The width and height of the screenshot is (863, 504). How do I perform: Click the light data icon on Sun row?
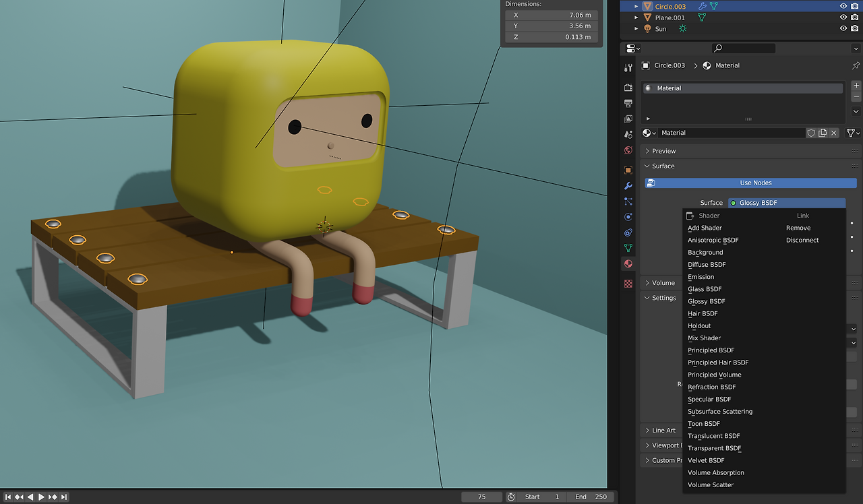(x=682, y=28)
